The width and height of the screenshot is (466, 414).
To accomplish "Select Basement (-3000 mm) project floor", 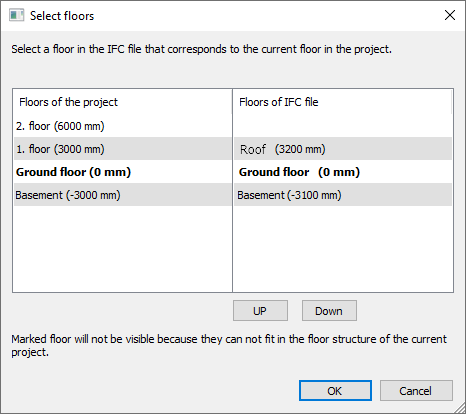I will 123,195.
